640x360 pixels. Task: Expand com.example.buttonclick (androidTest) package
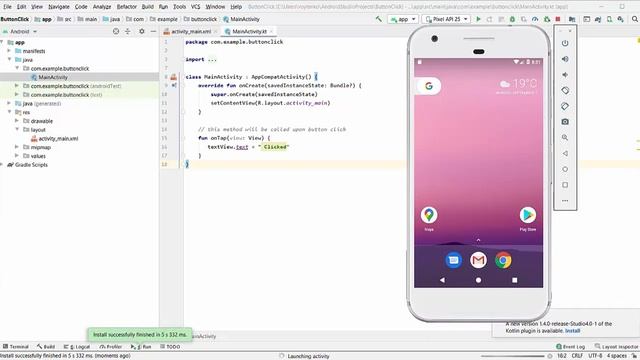(17, 86)
